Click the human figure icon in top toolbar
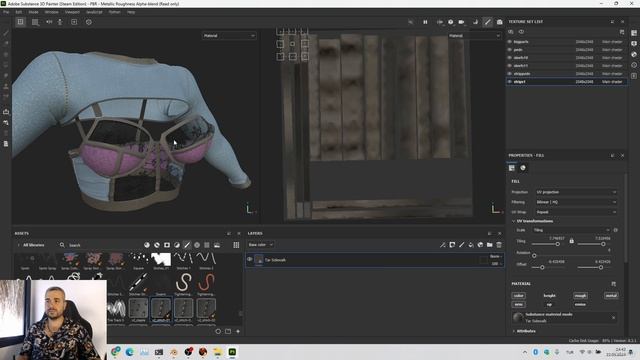This screenshot has width=640, height=360. click(60, 22)
